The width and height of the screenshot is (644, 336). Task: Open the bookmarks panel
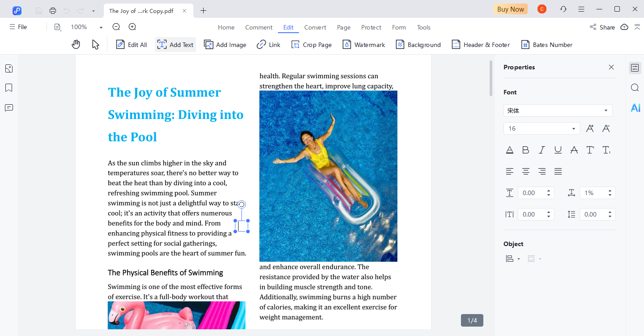[x=9, y=88]
